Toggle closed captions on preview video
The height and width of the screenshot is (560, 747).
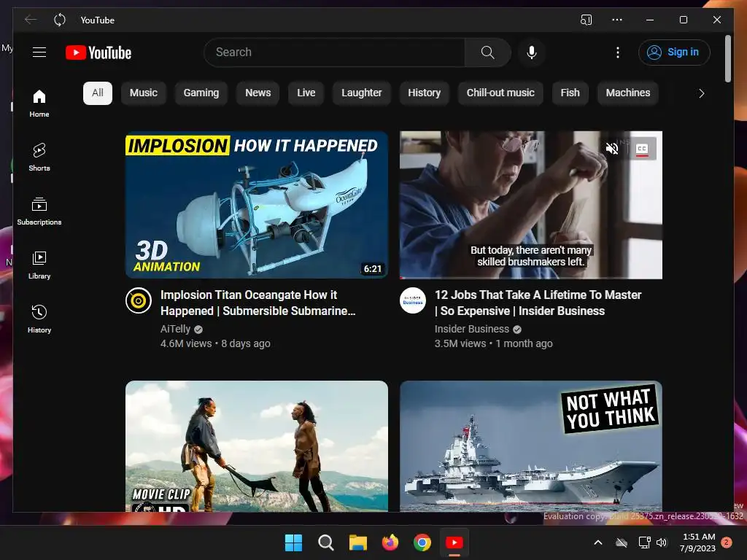[x=642, y=149]
